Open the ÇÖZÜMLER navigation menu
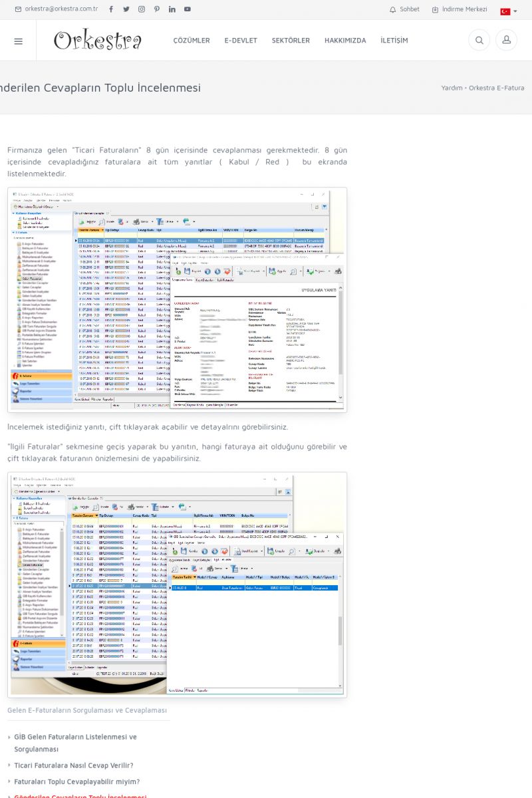 coord(192,41)
